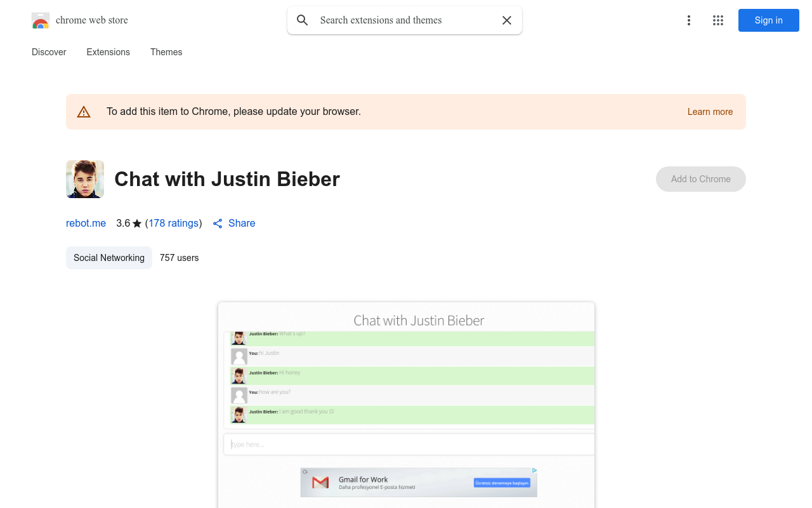
Task: Click the Sign in button
Action: [x=769, y=20]
